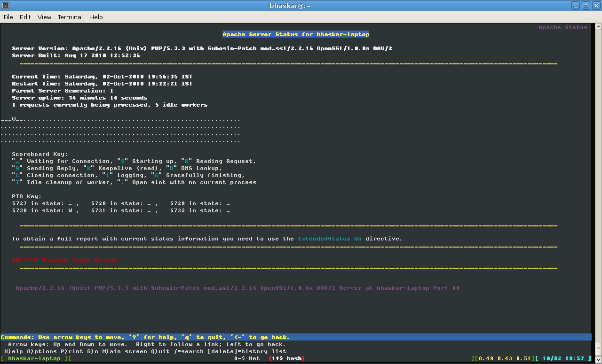Viewport: 602px width, 364px height.
Task: Select the highlighted Apache Server Status title link
Action: (295, 34)
